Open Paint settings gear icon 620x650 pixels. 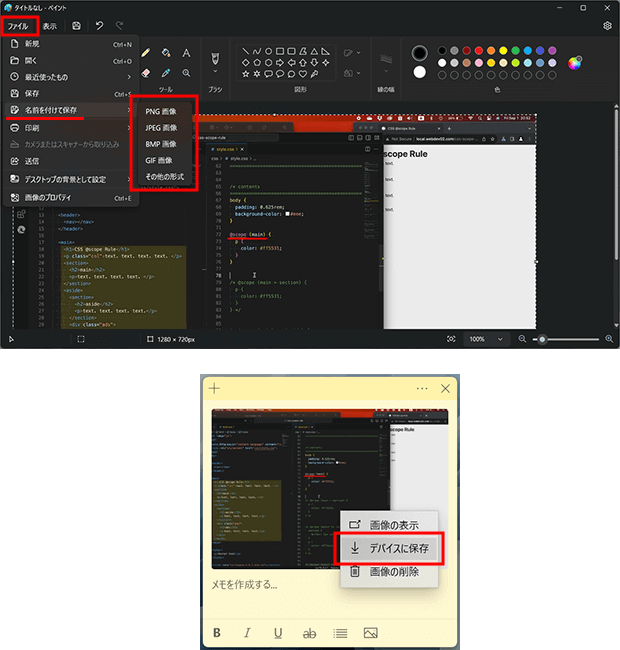[x=607, y=26]
